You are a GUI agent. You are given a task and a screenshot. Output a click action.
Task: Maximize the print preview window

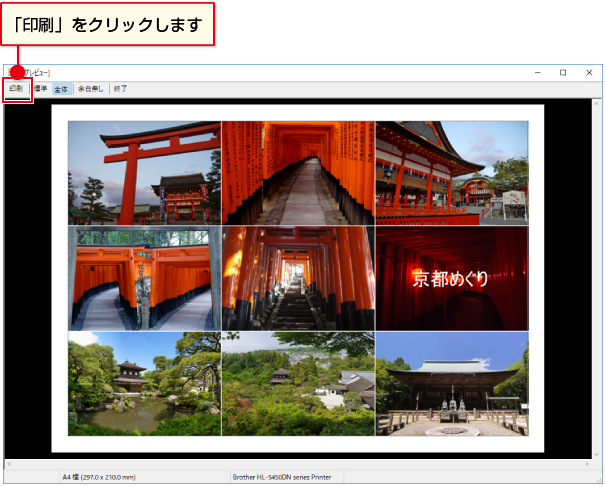pos(563,72)
